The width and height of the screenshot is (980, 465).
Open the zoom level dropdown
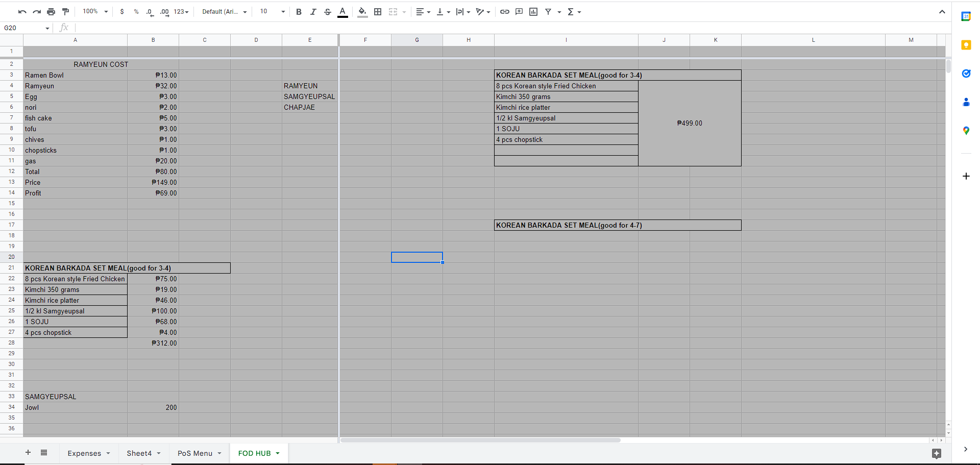(x=95, y=11)
